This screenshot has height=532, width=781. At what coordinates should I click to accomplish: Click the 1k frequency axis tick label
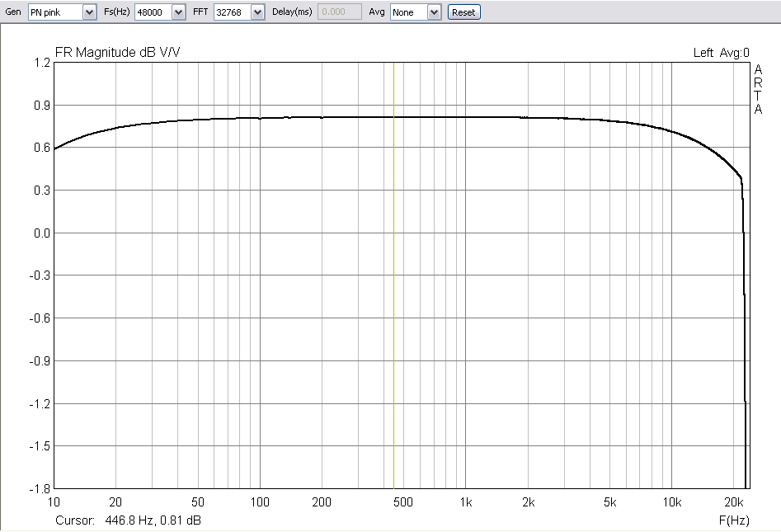point(466,503)
